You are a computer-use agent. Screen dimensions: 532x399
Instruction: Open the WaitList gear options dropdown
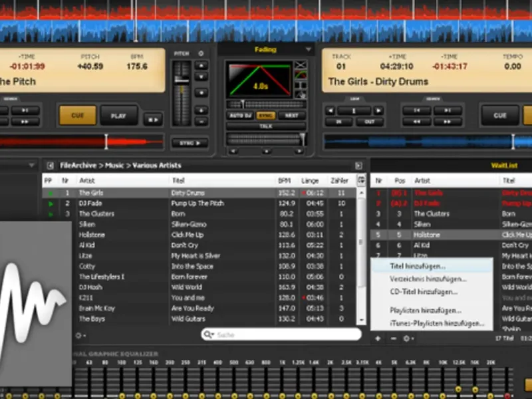[x=408, y=338]
